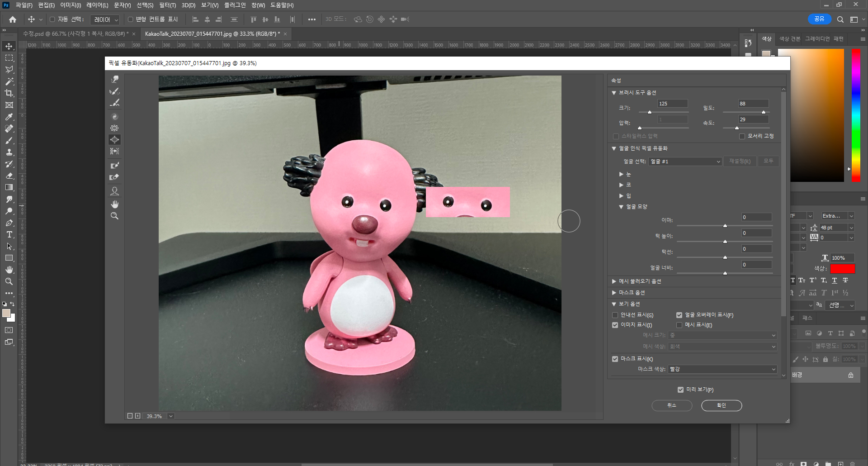Enable 모서리 고정 checkbox
The width and height of the screenshot is (868, 466).
(x=742, y=136)
